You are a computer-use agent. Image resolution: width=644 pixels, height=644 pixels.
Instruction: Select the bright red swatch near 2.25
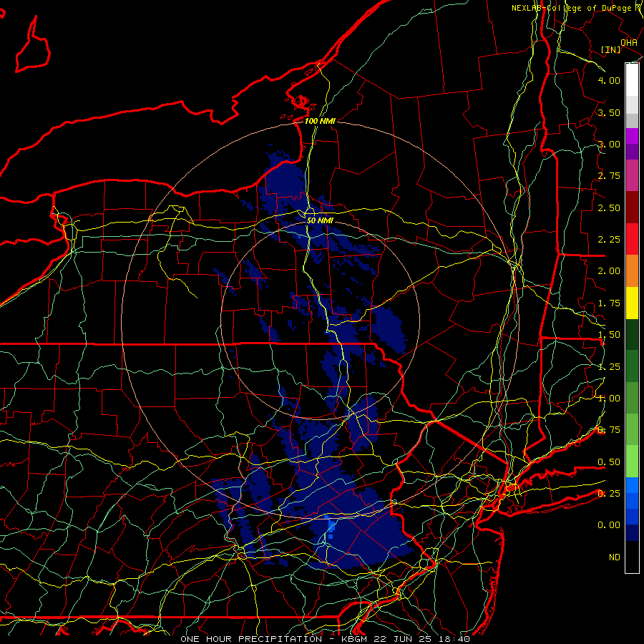click(x=632, y=239)
